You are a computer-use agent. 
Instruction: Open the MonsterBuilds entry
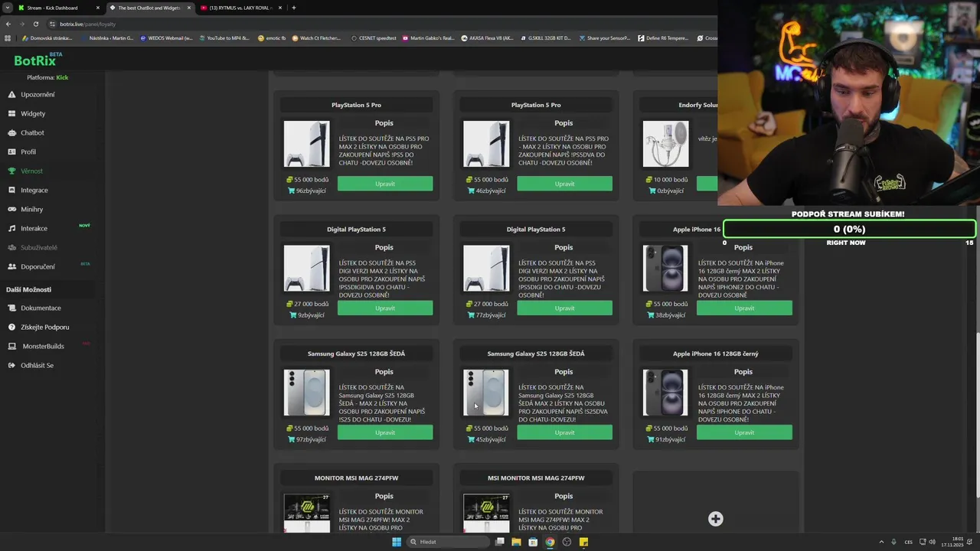(43, 346)
